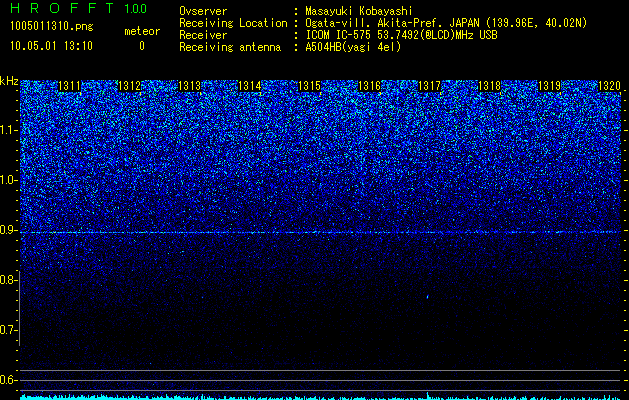
Task: Click the HROFFT 1.0.0 title text
Action: point(79,8)
